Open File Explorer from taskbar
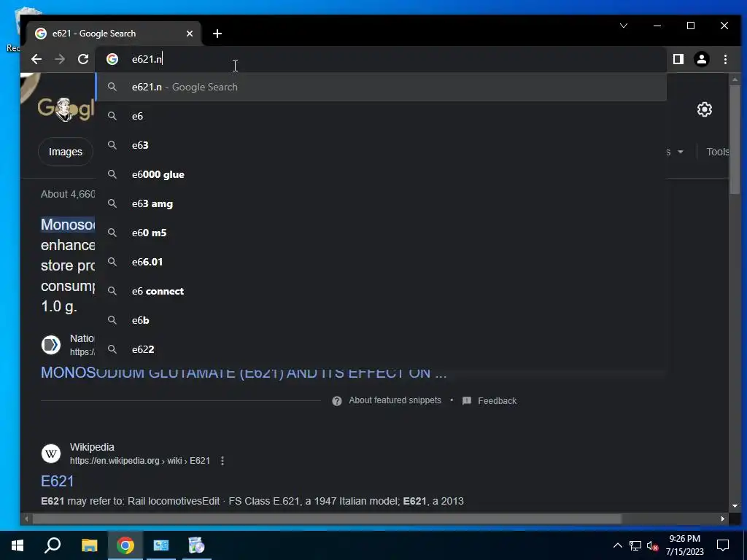Screen dimensions: 747x560 click(89, 545)
